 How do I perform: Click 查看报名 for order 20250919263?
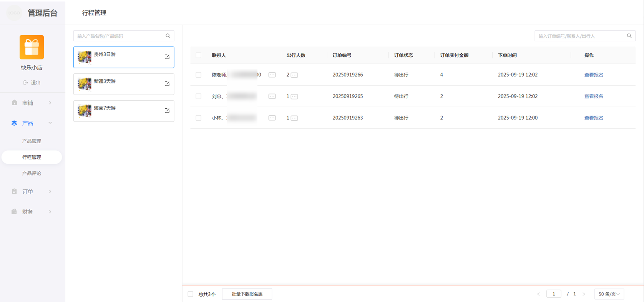[593, 118]
